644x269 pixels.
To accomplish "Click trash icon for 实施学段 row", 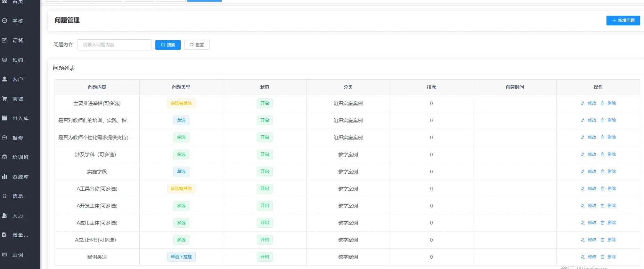I will click(x=602, y=172).
